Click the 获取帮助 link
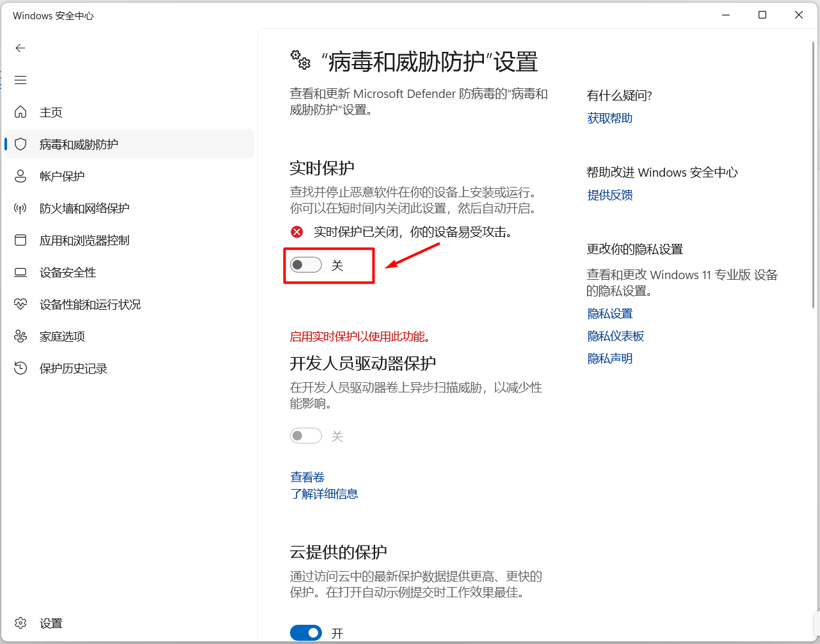The width and height of the screenshot is (820, 644). [x=609, y=118]
